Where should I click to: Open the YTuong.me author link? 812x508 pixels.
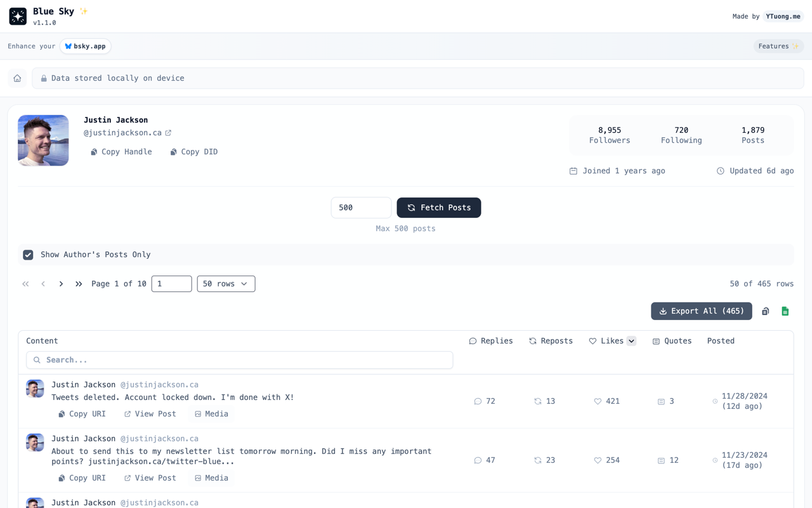pyautogui.click(x=783, y=17)
